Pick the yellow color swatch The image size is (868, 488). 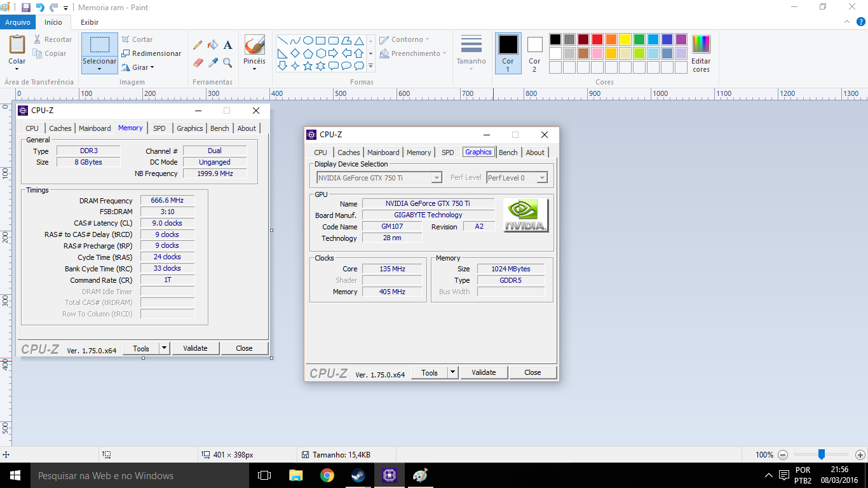[625, 39]
